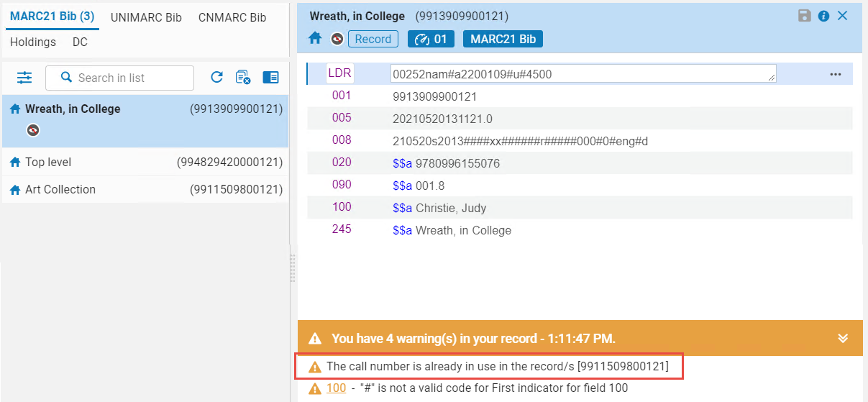Click the 01 cataloger level badge
The image size is (868, 402).
pos(431,39)
